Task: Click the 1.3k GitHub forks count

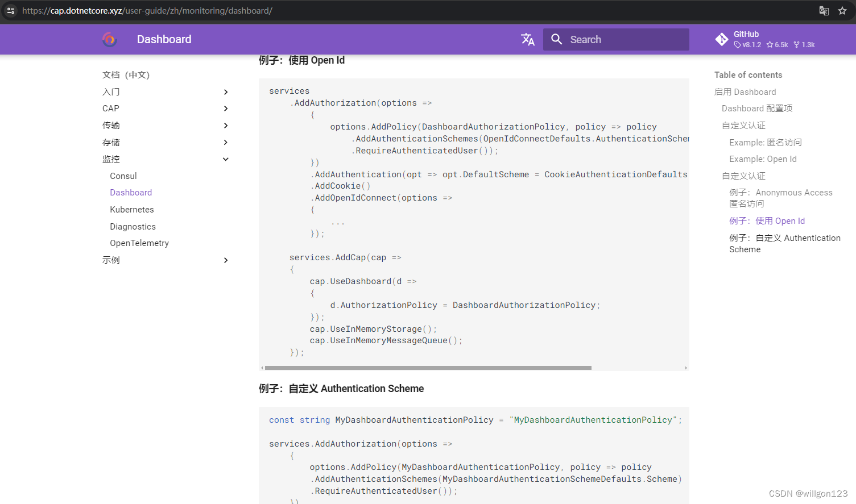Action: pos(804,45)
